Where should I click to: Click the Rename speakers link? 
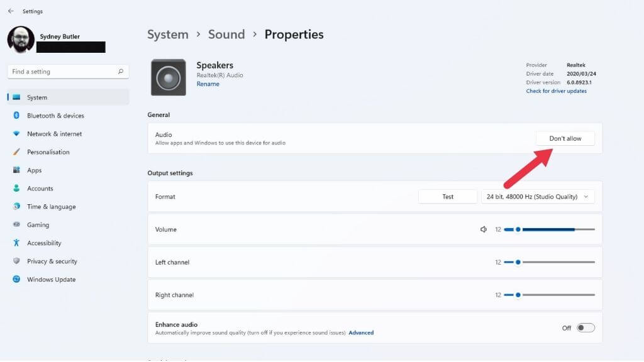point(208,84)
